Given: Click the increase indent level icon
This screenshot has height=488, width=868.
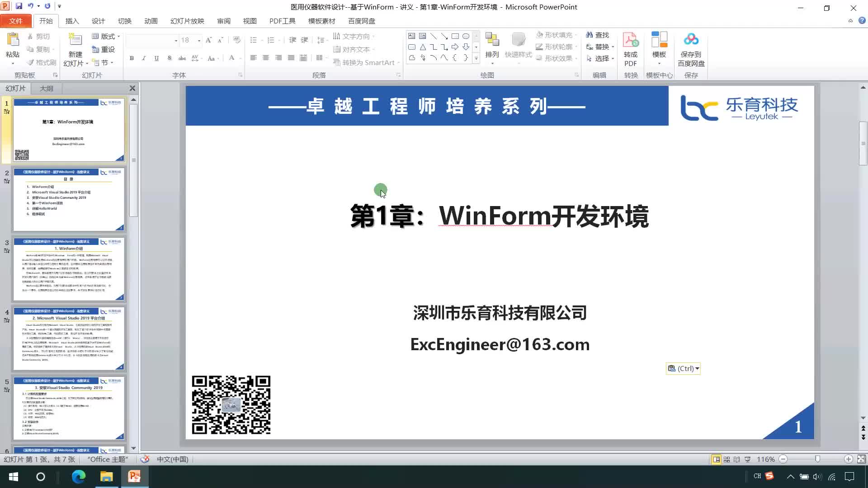Looking at the screenshot, I should point(305,40).
